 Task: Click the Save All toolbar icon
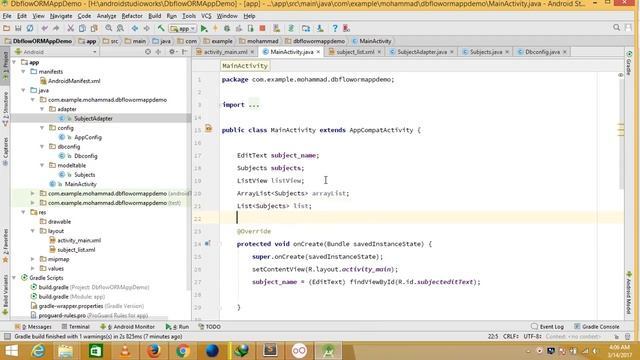click(x=18, y=28)
